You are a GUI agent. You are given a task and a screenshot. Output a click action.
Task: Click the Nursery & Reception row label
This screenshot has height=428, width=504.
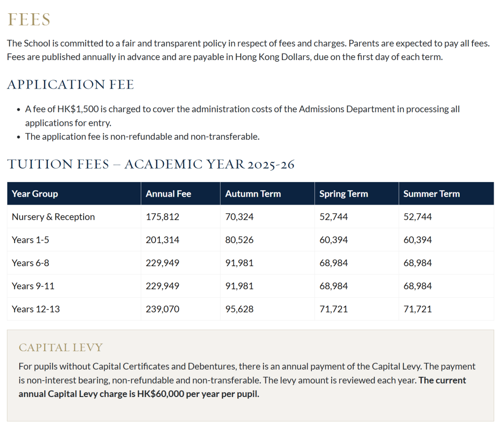53,217
